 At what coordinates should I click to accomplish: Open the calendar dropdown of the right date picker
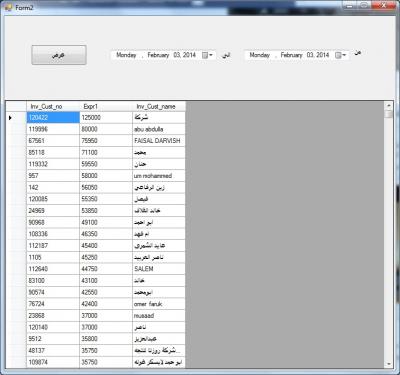(341, 55)
